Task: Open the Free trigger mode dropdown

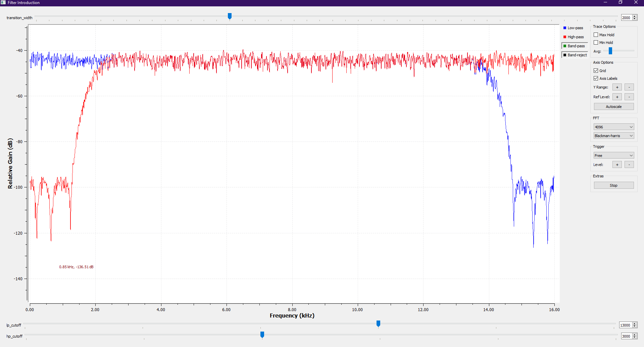Action: (613, 155)
